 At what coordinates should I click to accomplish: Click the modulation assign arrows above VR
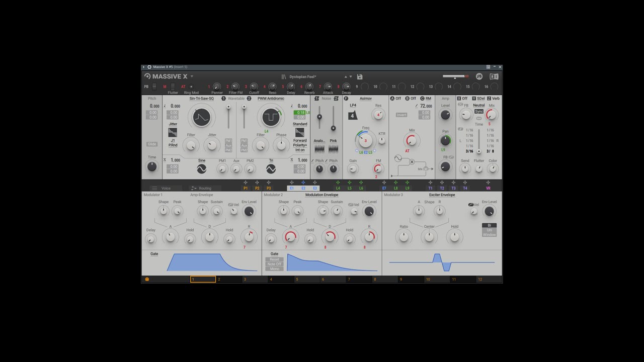(x=488, y=183)
